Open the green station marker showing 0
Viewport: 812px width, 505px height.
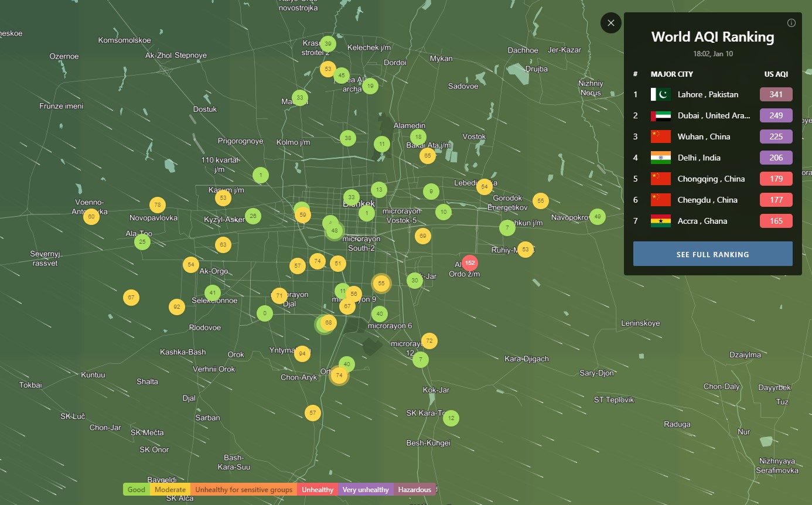click(265, 313)
